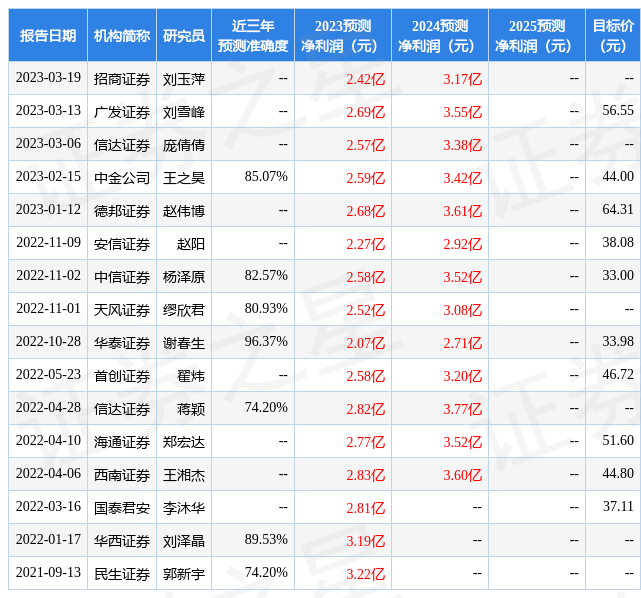641x598 pixels.
Task: Click the 机构简称 column header
Action: click(122, 36)
